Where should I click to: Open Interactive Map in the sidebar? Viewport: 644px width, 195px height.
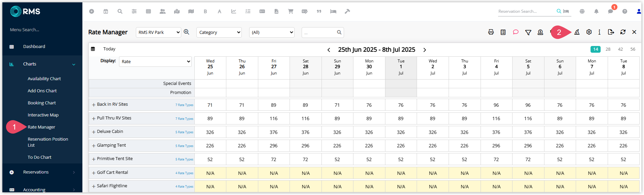pos(43,115)
